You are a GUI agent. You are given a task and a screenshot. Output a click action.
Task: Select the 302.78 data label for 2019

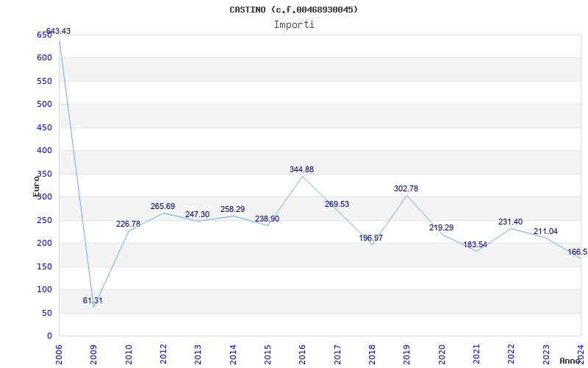pyautogui.click(x=406, y=188)
